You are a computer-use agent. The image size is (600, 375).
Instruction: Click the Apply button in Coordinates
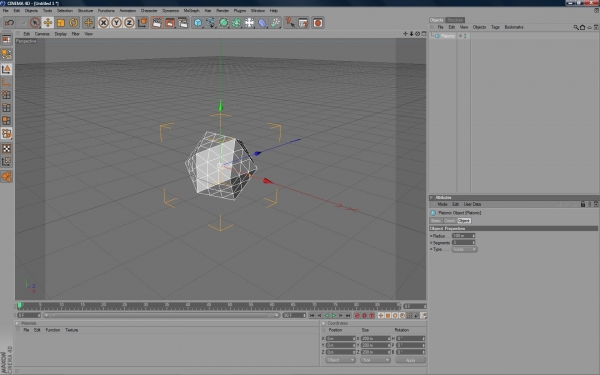click(x=410, y=360)
